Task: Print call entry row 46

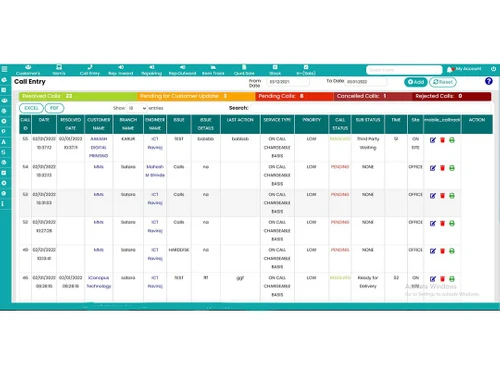Action: pyautogui.click(x=452, y=279)
